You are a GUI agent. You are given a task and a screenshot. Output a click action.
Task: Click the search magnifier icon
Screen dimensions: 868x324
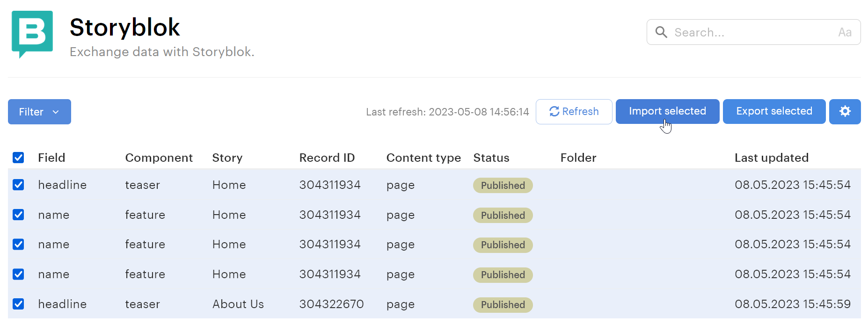click(x=661, y=32)
